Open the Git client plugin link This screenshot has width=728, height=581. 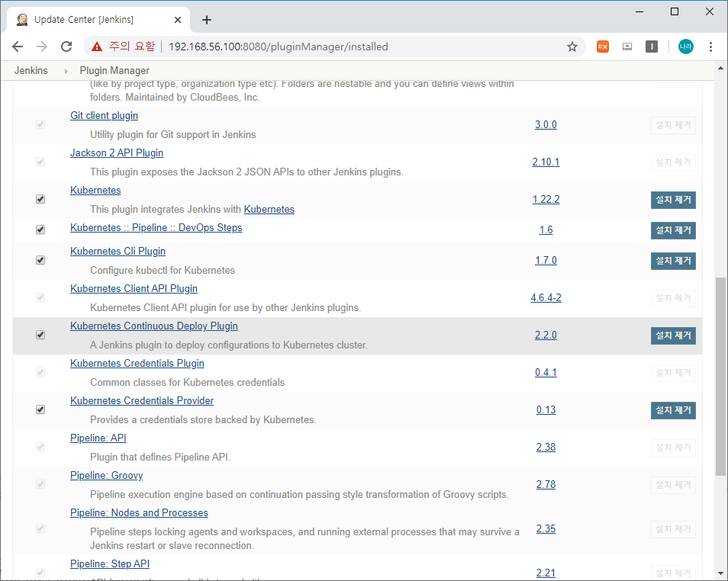pyautogui.click(x=104, y=116)
